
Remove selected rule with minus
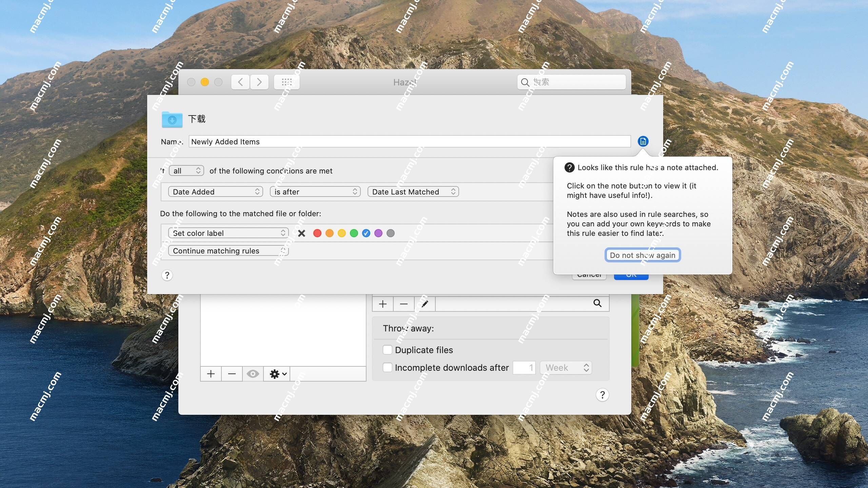pyautogui.click(x=404, y=304)
